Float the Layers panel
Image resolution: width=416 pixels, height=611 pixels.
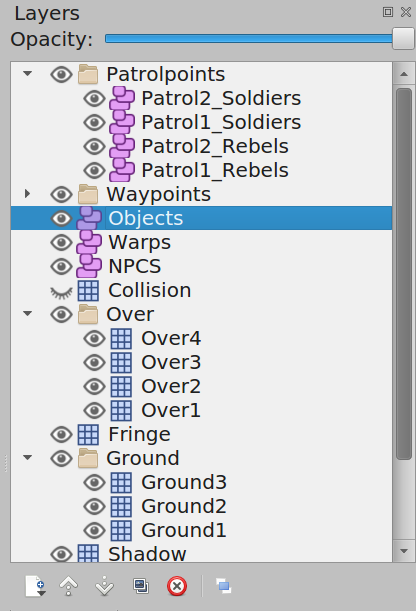coord(388,12)
